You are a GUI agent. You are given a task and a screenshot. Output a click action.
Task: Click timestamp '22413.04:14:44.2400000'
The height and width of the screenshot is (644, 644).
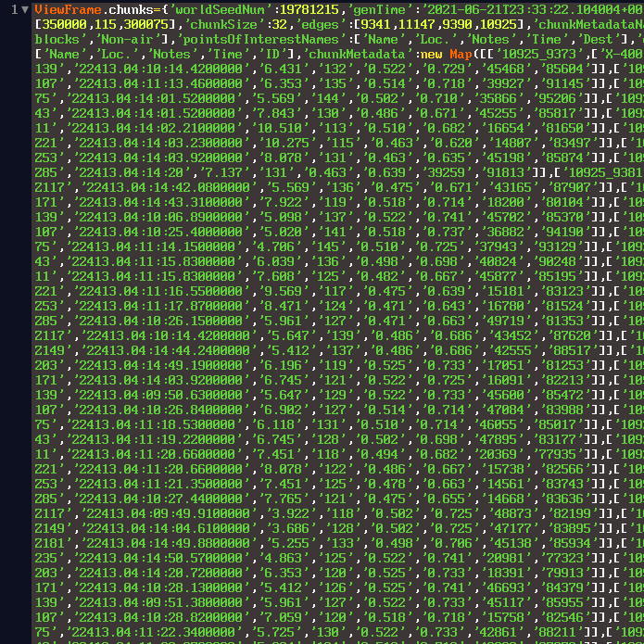pyautogui.click(x=168, y=349)
